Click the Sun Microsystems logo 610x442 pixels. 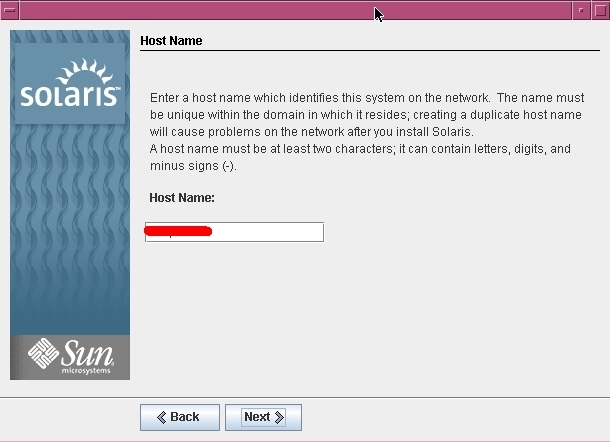pos(70,357)
